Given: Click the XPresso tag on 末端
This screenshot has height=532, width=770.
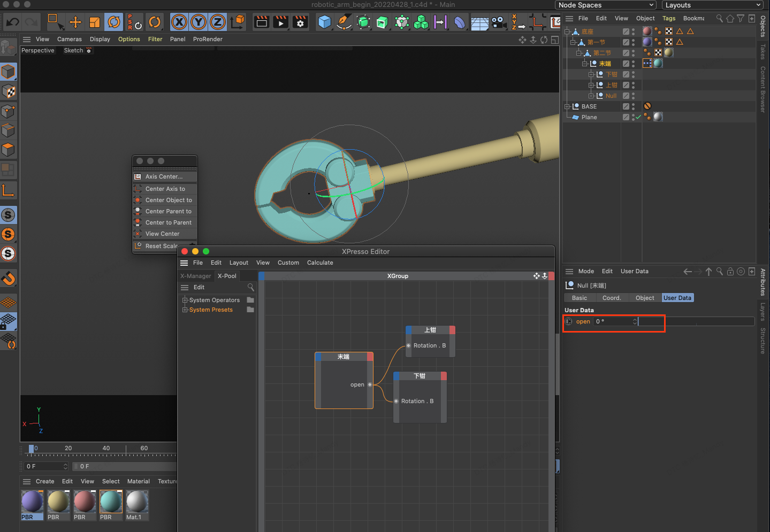Looking at the screenshot, I should tap(647, 63).
